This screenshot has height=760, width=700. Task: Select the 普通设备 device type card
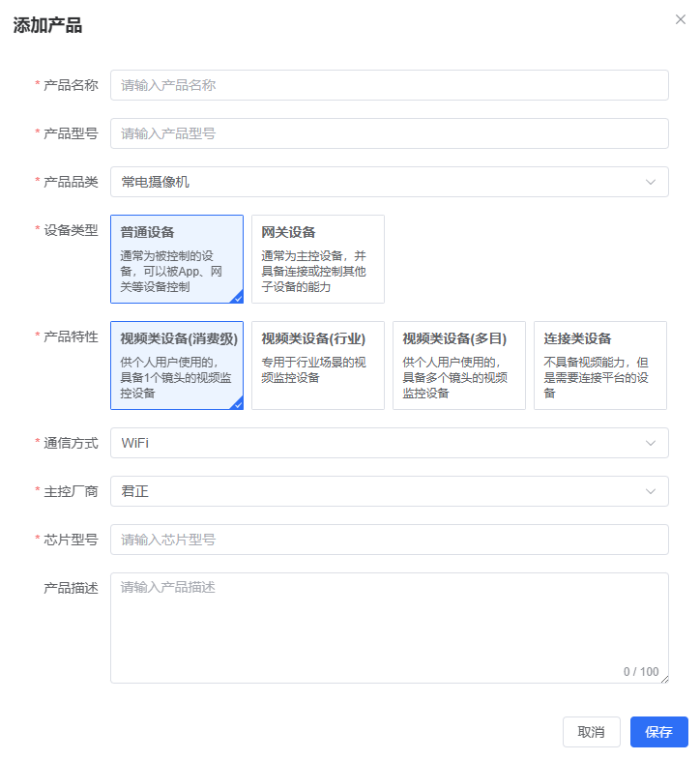click(177, 259)
